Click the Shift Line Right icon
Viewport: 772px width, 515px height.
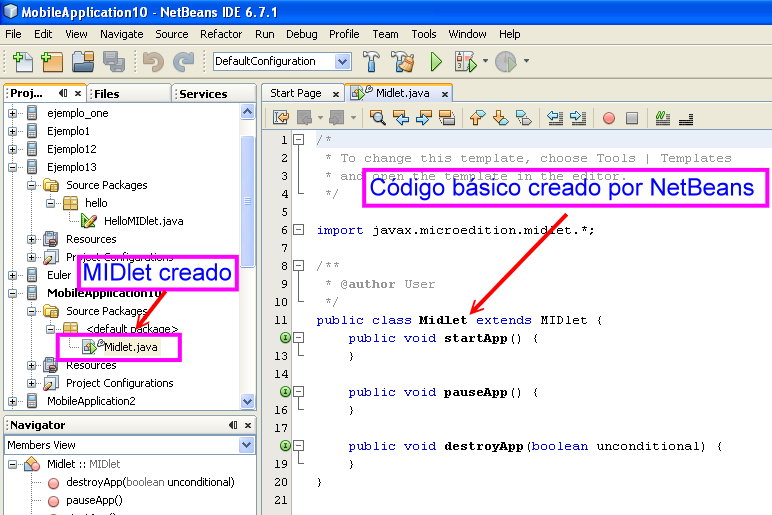point(578,118)
